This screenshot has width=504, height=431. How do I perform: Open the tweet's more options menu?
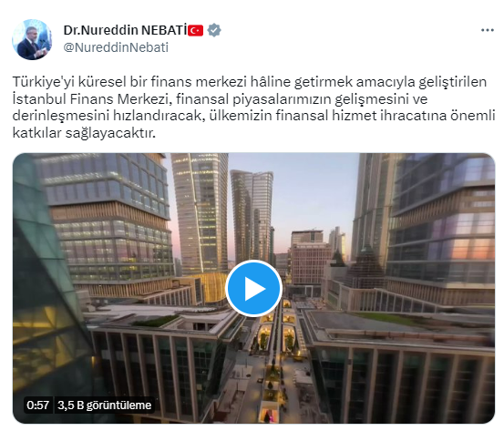488,30
